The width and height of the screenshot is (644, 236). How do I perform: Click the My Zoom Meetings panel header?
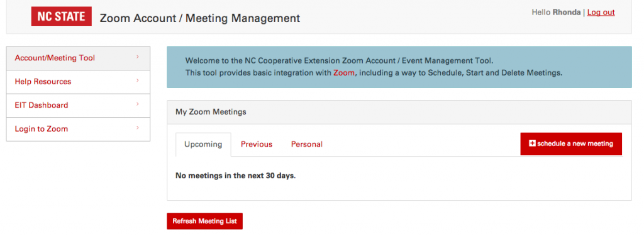tap(399, 112)
